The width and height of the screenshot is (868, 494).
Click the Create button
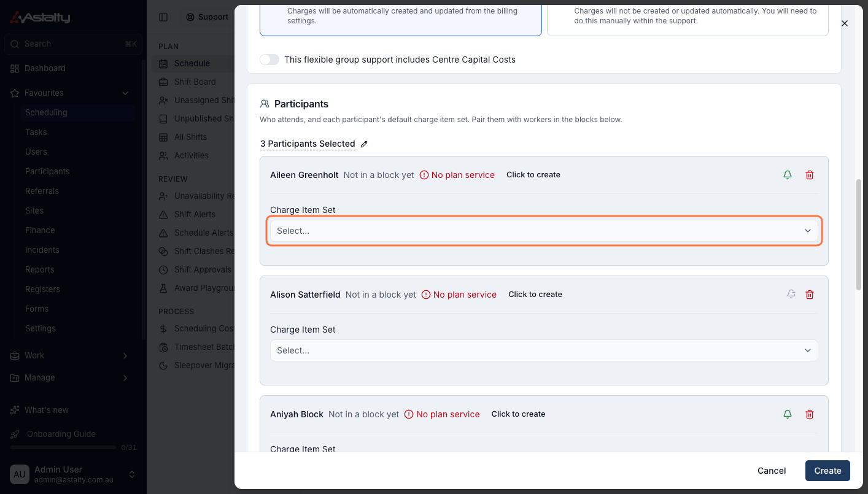[x=827, y=471]
